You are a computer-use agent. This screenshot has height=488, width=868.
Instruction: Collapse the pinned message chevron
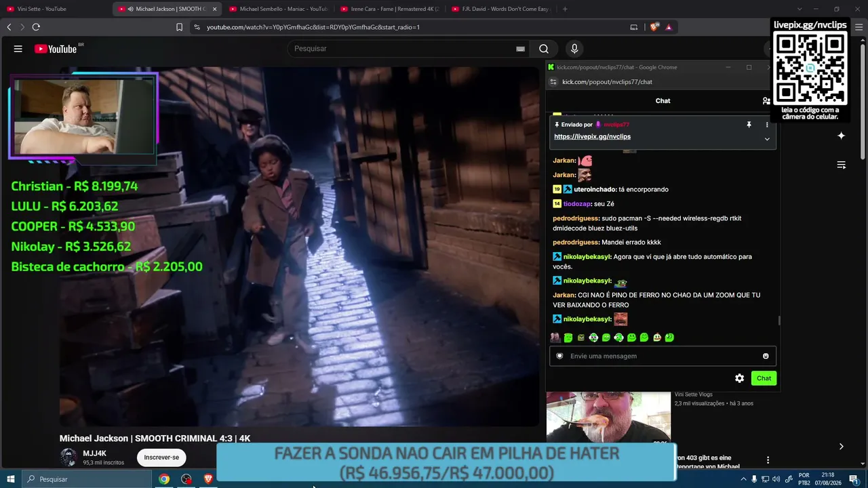[767, 139]
